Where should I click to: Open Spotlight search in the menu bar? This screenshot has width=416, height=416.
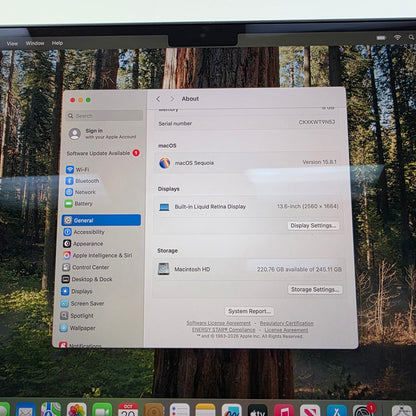[x=412, y=37]
